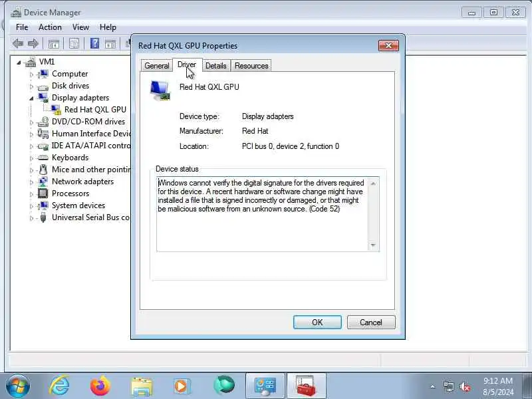
Task: Click the Red Hat QXL GPU warning icon
Action: point(56,110)
